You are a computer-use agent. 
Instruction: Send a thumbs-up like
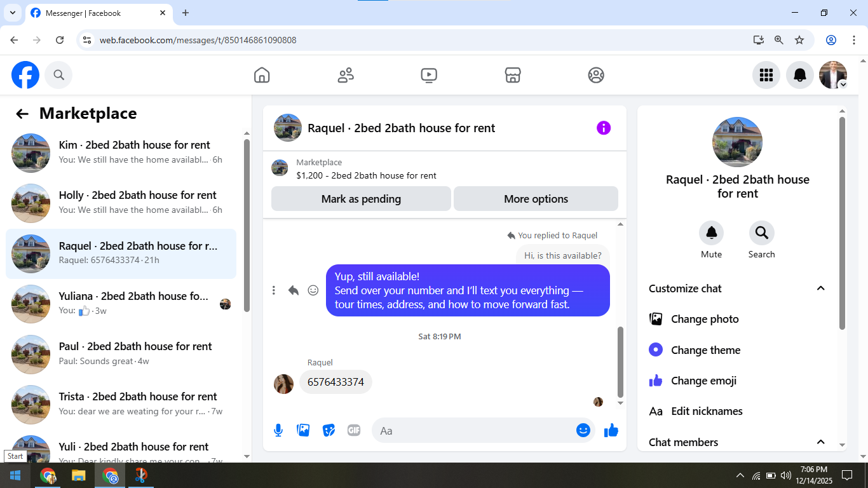611,430
